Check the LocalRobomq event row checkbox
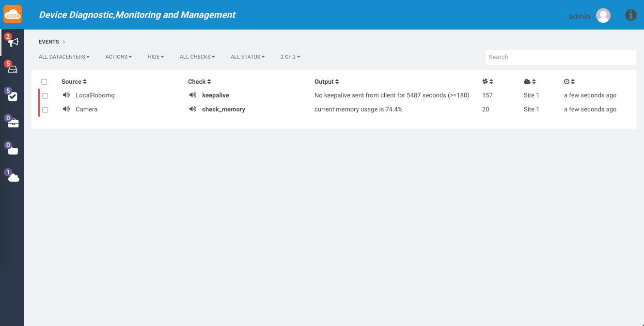 click(45, 96)
